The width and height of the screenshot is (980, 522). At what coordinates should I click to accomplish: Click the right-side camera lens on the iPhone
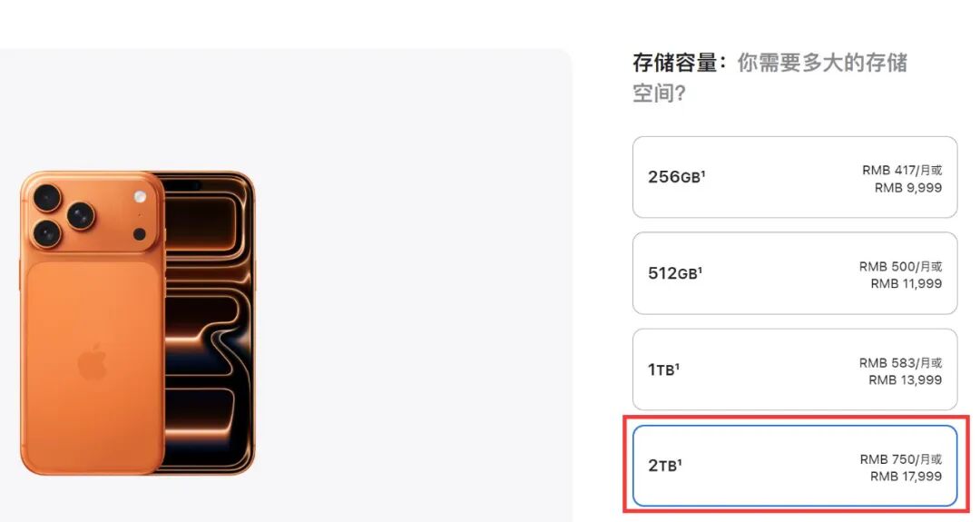pyautogui.click(x=82, y=214)
